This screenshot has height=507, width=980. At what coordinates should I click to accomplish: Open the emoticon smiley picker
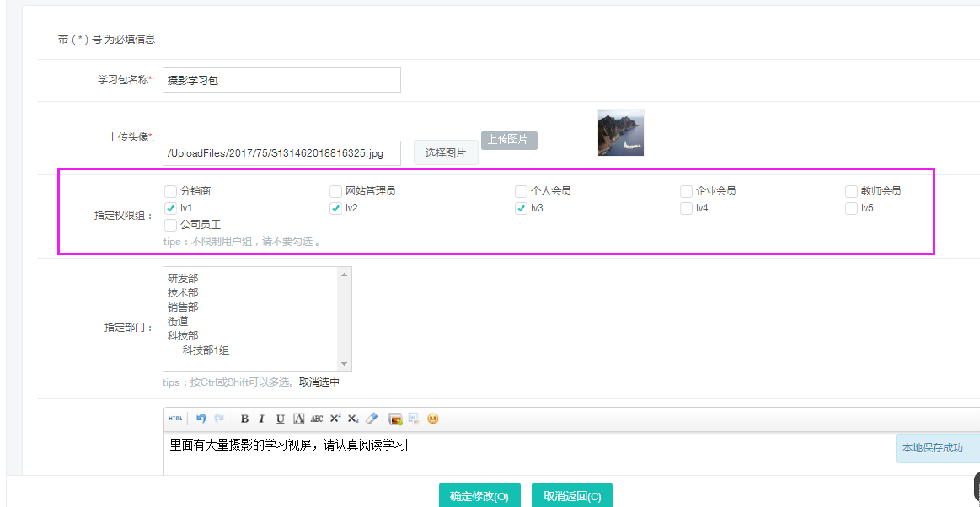(432, 419)
